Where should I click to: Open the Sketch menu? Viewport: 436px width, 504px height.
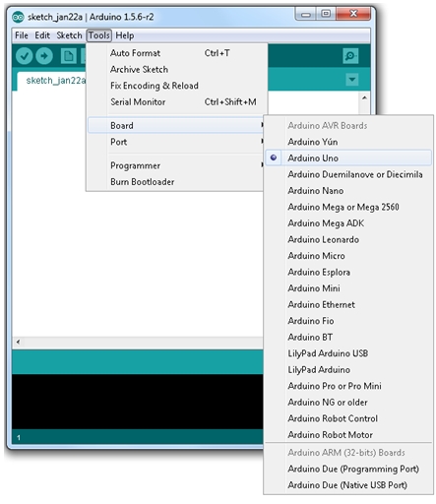(x=69, y=35)
